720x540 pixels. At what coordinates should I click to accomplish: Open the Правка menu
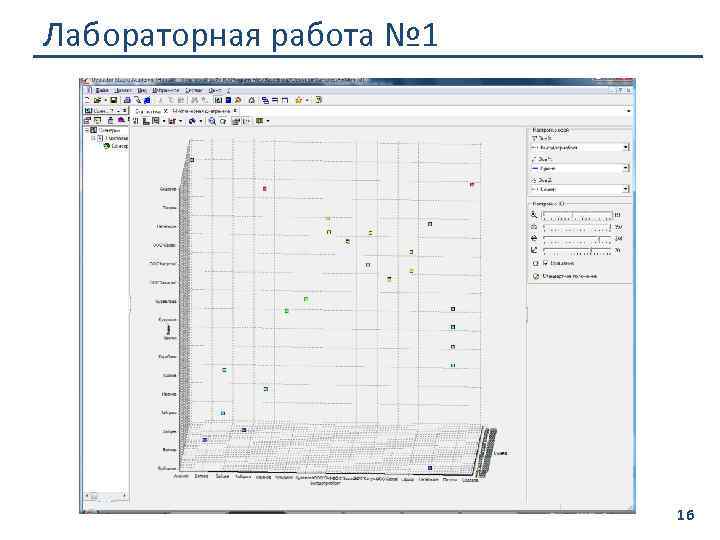(x=123, y=90)
